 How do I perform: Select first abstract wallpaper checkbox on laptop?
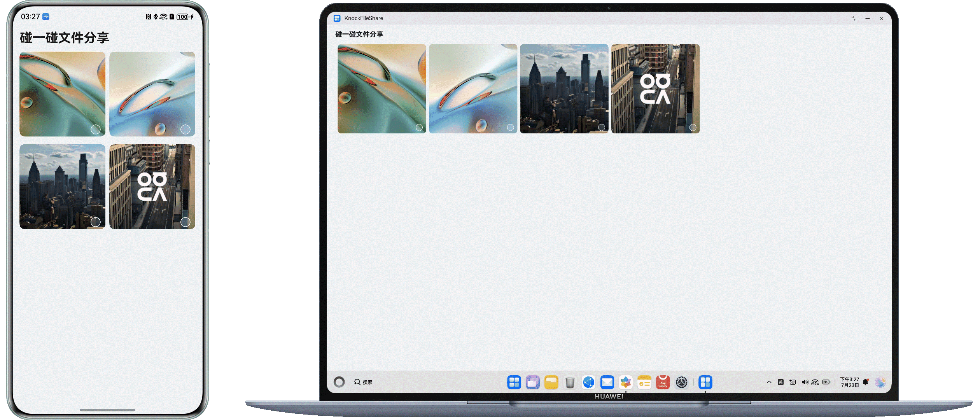[419, 127]
